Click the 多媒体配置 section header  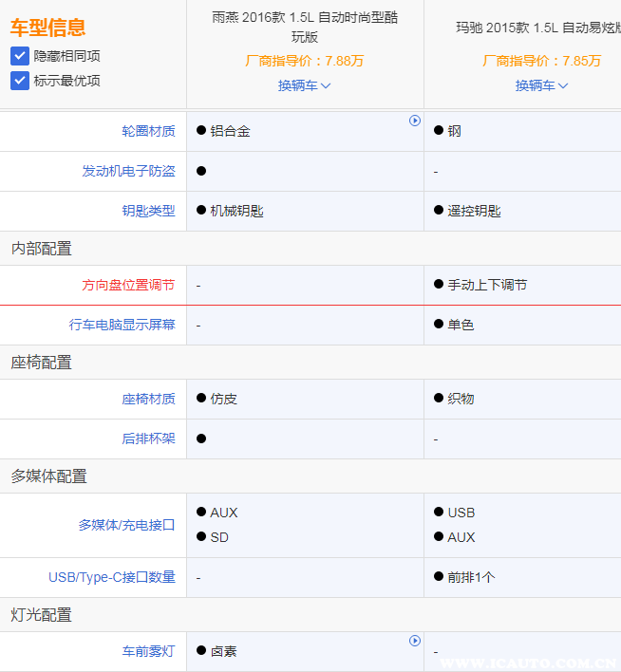pos(49,476)
